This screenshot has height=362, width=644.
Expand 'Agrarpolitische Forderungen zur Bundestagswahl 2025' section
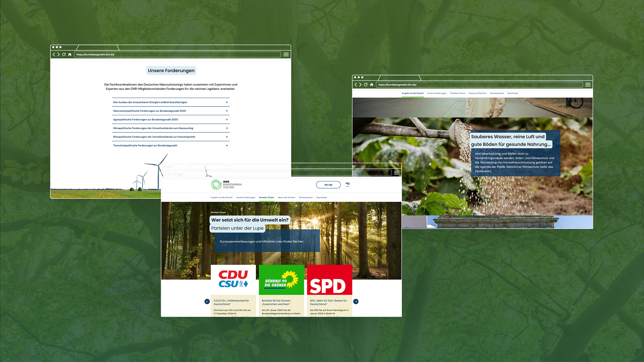coord(227,120)
